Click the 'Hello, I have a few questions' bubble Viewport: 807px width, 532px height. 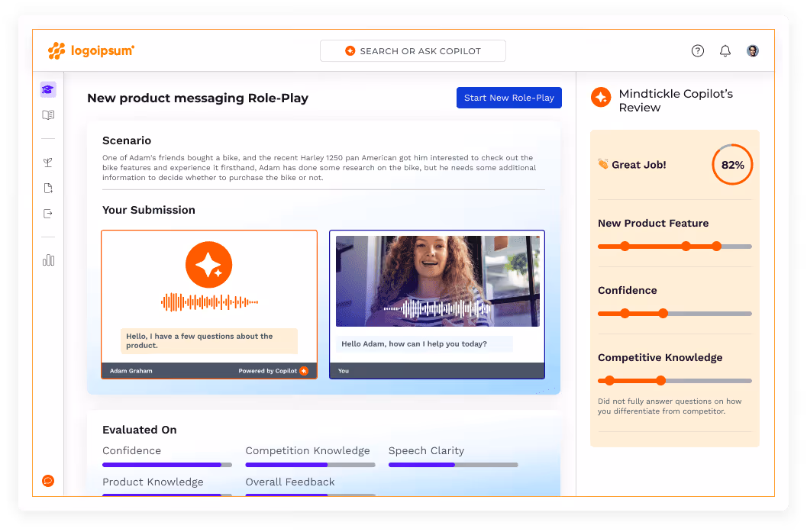tap(209, 340)
